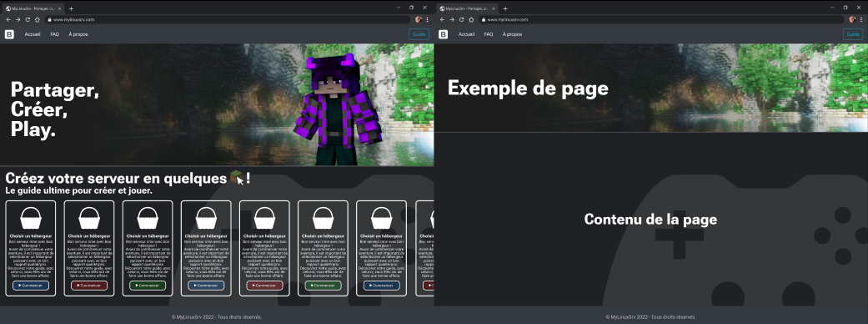Viewport: 868px width, 324px height.
Task: Click the right window footer copyright text
Action: (651, 316)
